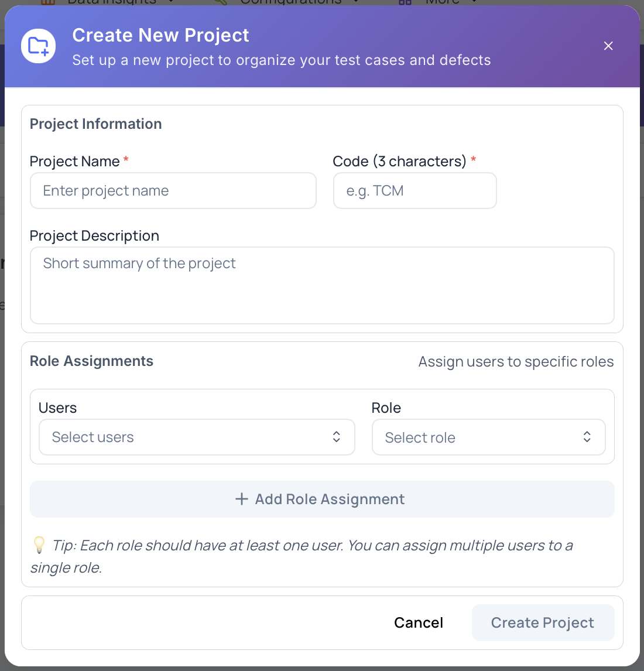Dismiss the Create New Project dialog
This screenshot has height=671, width=644.
[x=608, y=46]
